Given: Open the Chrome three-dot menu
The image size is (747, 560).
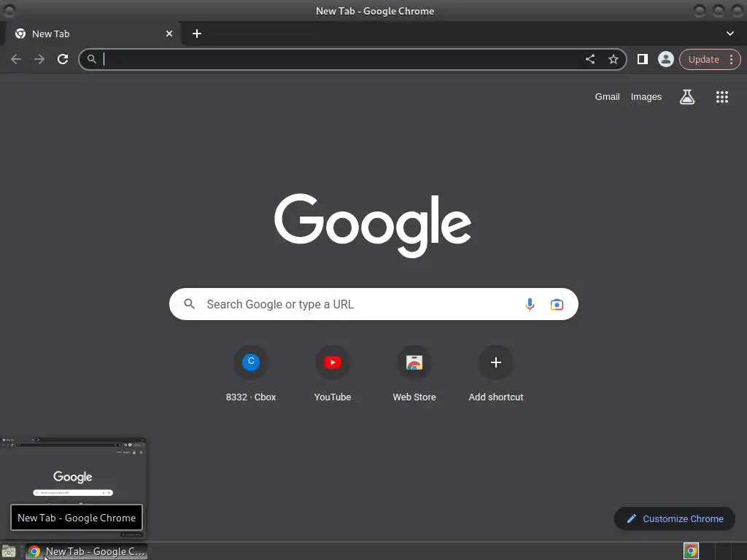Looking at the screenshot, I should click(x=731, y=59).
